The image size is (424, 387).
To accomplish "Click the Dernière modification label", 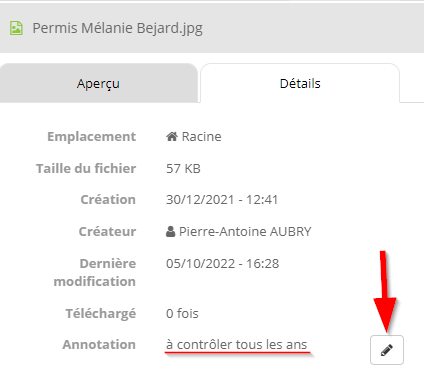I will [x=95, y=272].
